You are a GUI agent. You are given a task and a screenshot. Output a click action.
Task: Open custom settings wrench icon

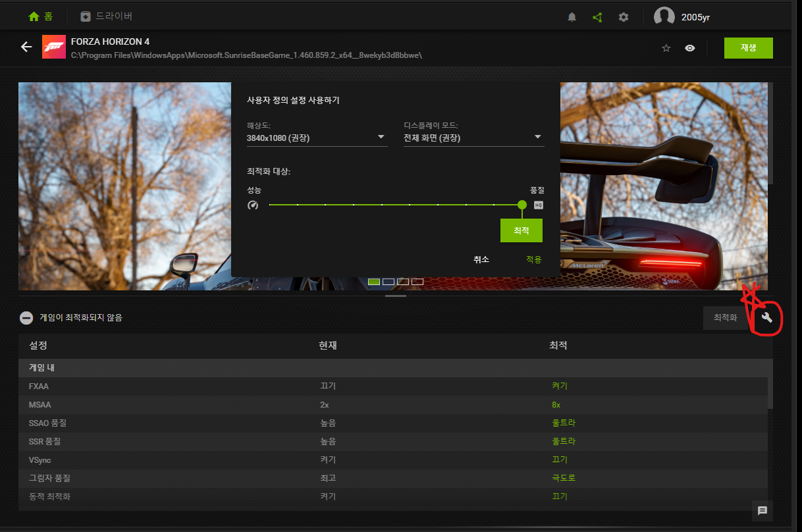point(766,318)
